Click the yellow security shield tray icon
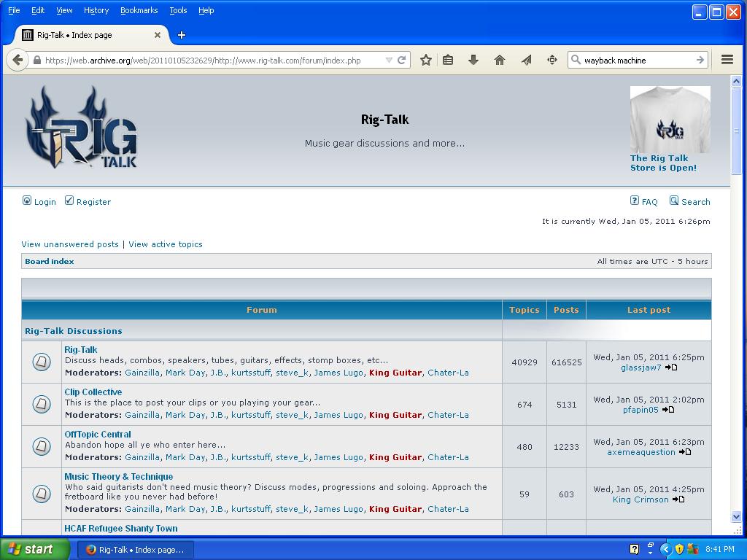 [x=679, y=550]
